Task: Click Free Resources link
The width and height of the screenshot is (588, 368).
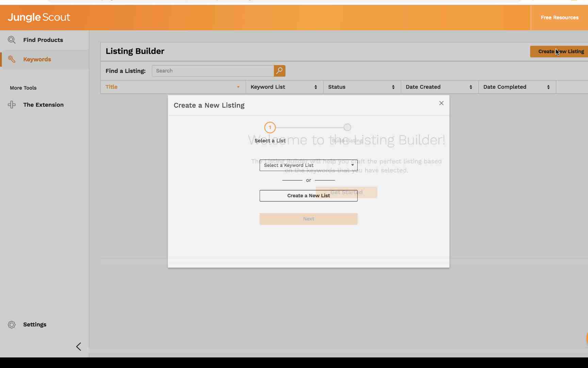Action: coord(559,18)
